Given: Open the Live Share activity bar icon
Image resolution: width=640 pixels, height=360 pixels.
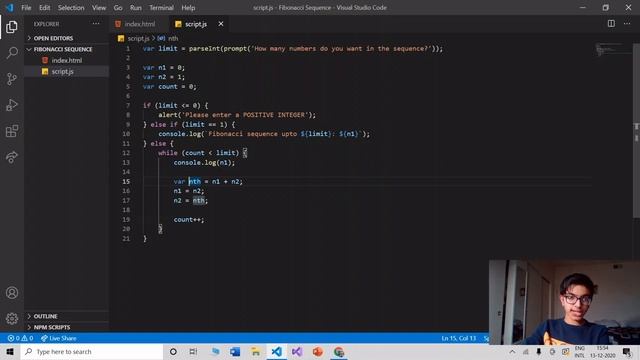Looking at the screenshot, I should tap(12, 157).
